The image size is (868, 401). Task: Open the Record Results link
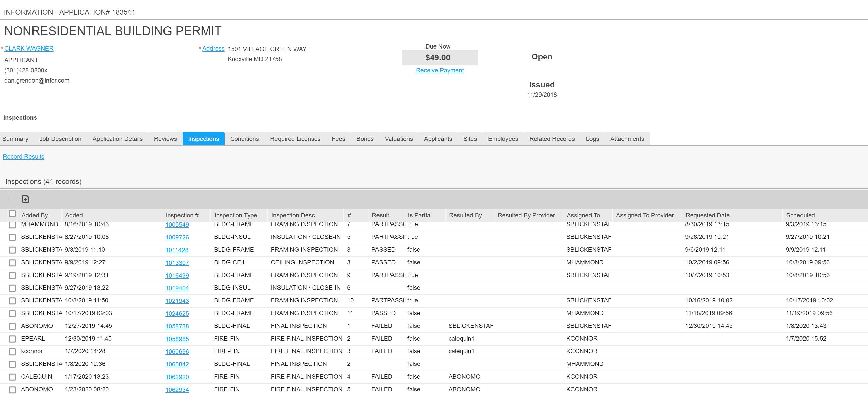[x=24, y=157]
